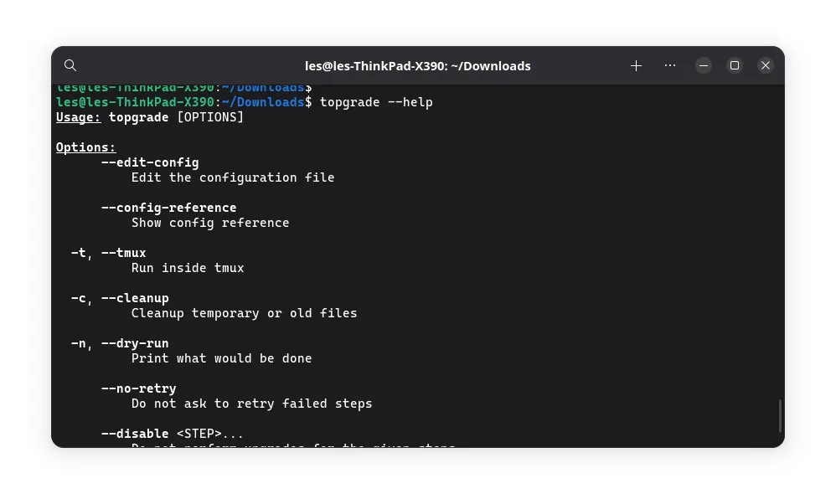The height and width of the screenshot is (504, 836).
Task: Click the underlined Usage: heading
Action: [79, 117]
